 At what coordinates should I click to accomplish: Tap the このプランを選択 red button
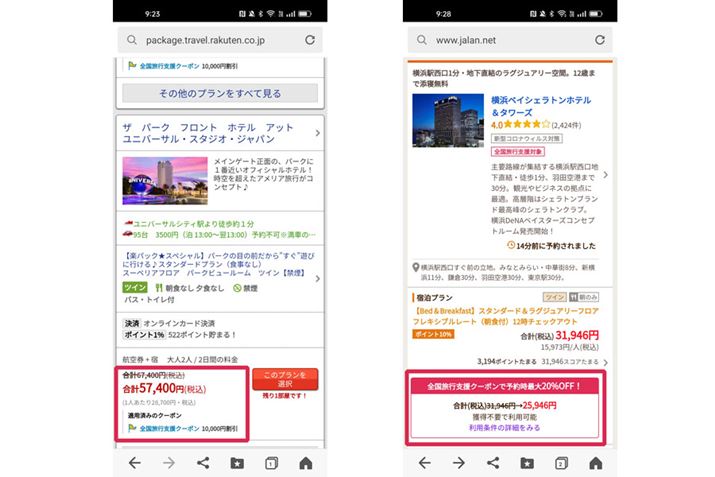[x=285, y=379]
